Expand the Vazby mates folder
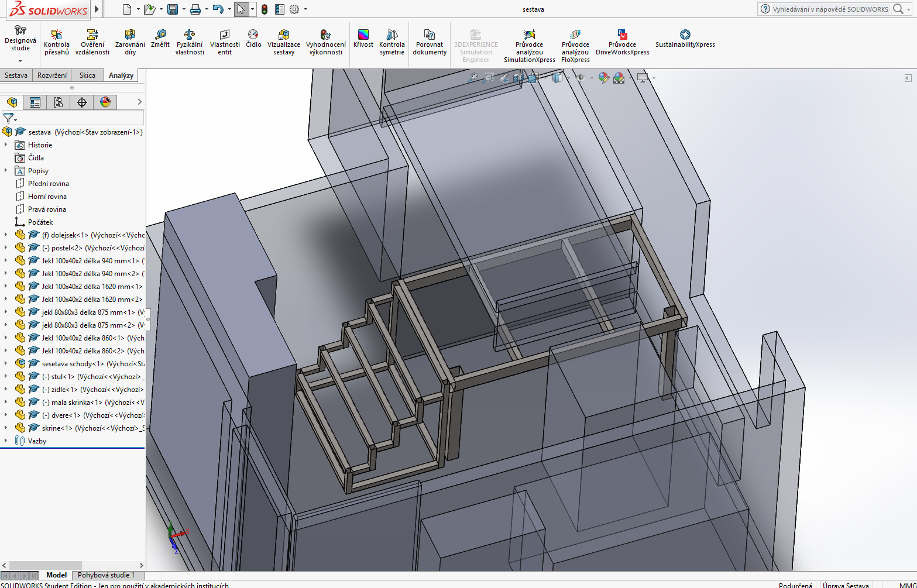The height and width of the screenshot is (588, 917). pyautogui.click(x=6, y=441)
